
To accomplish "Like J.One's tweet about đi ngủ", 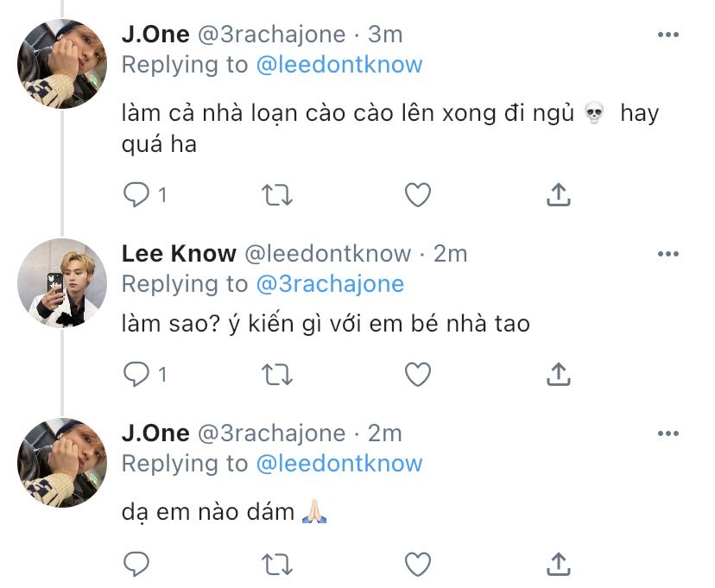I will click(x=418, y=195).
